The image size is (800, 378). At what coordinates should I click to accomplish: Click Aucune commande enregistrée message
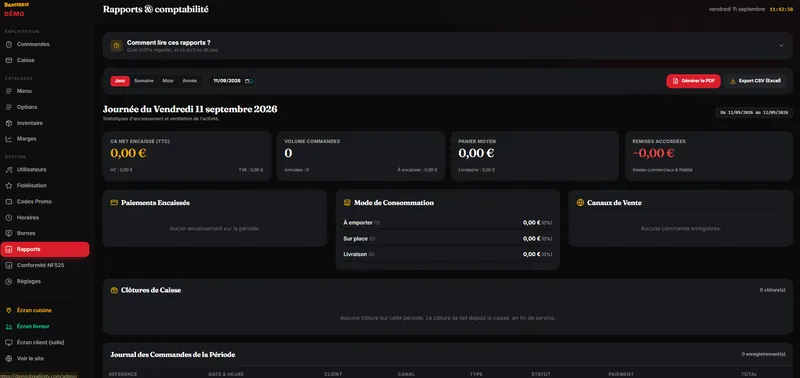point(681,229)
